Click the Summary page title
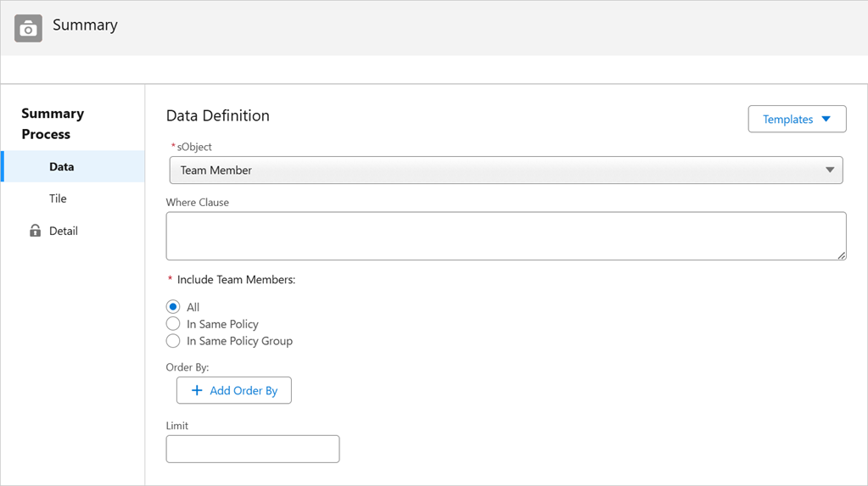Viewport: 868px width, 486px height. coord(85,25)
